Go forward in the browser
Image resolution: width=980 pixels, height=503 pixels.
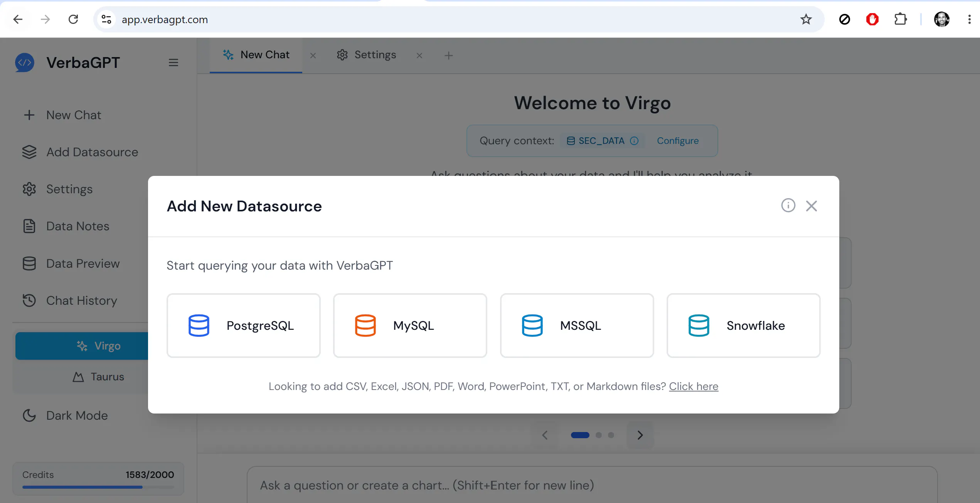pos(45,19)
